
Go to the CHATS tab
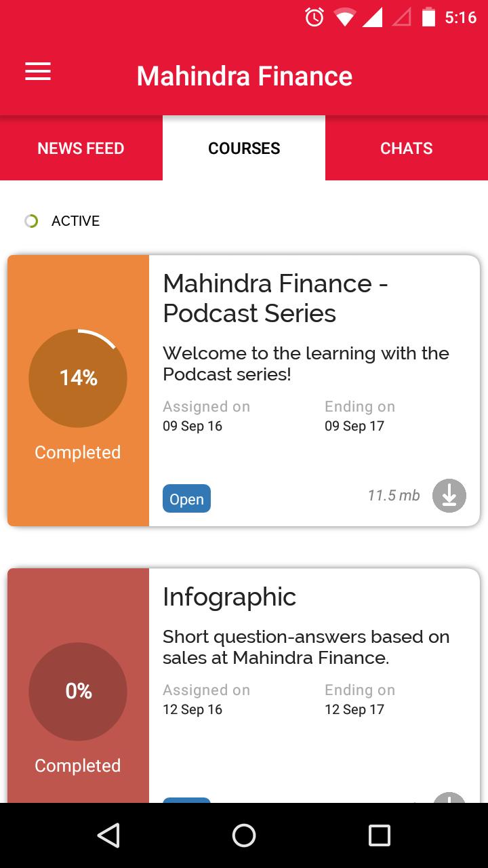[x=407, y=148]
